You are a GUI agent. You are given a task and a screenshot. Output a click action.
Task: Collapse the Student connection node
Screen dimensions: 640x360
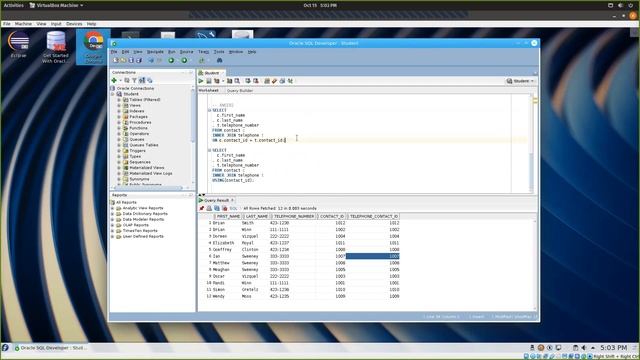point(113,94)
